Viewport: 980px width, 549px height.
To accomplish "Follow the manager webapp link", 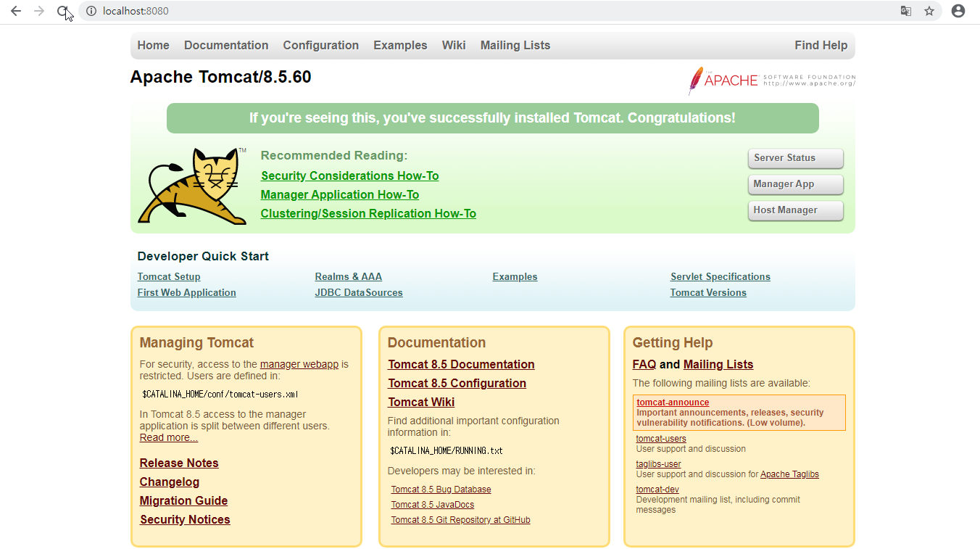I will tap(299, 364).
